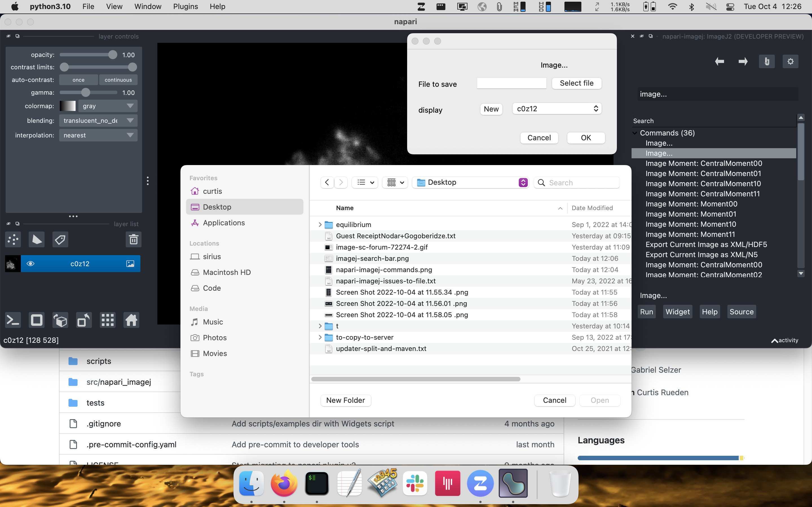This screenshot has width=812, height=507.
Task: Open ImageJ2 panel settings with the gear icon
Action: [x=791, y=61]
